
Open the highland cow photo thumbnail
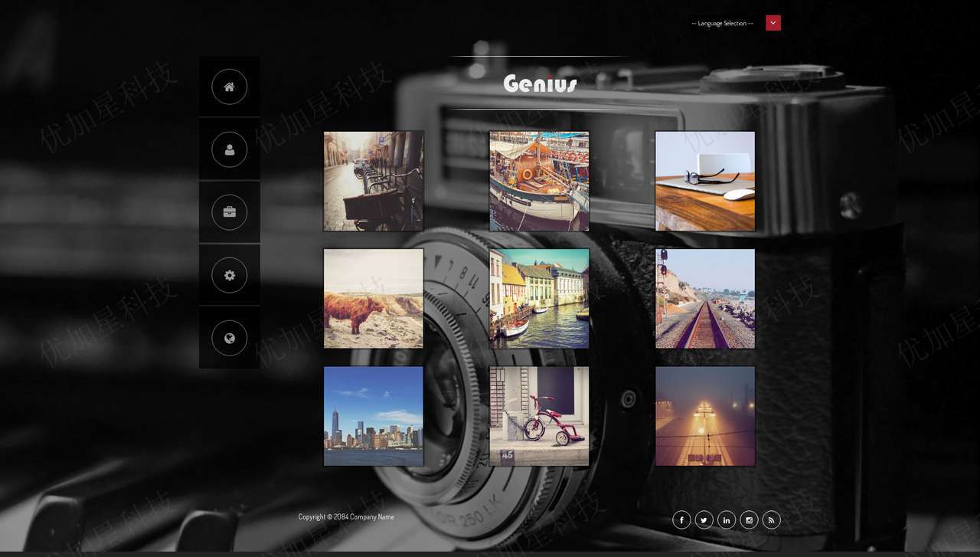coord(374,298)
